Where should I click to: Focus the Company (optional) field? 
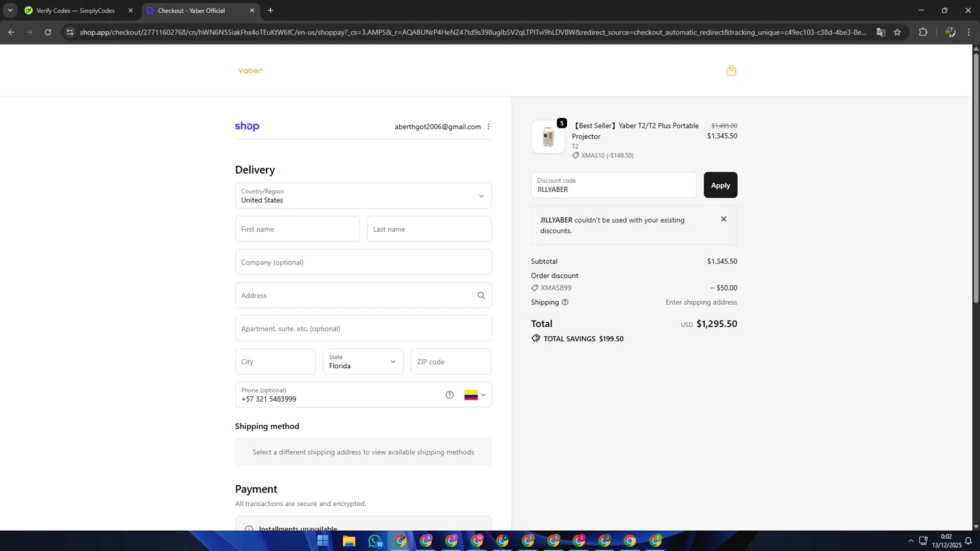click(x=363, y=262)
